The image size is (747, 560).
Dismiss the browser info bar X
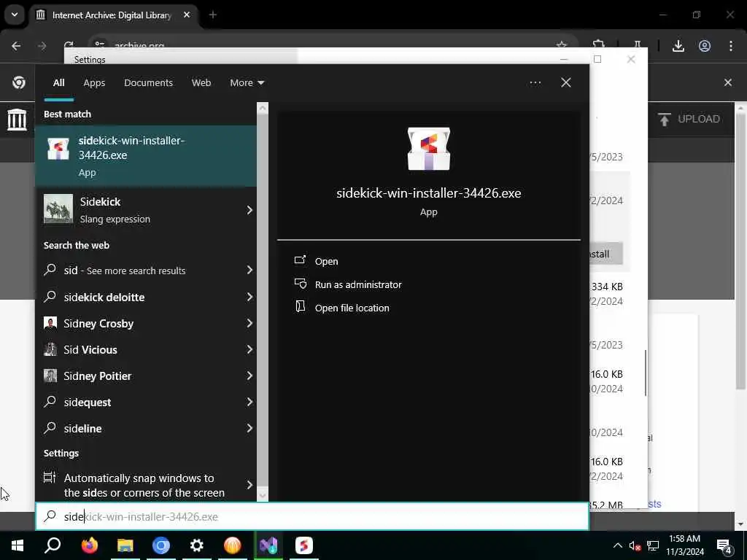click(728, 82)
